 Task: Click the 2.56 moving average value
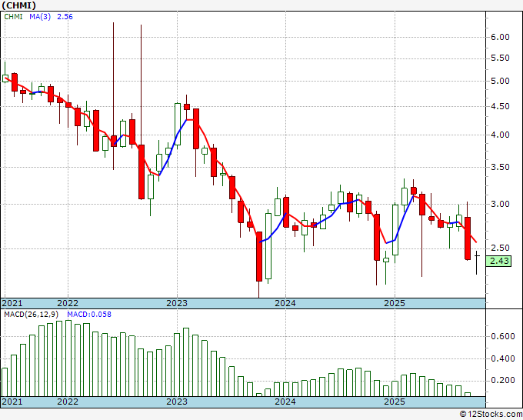65,17
